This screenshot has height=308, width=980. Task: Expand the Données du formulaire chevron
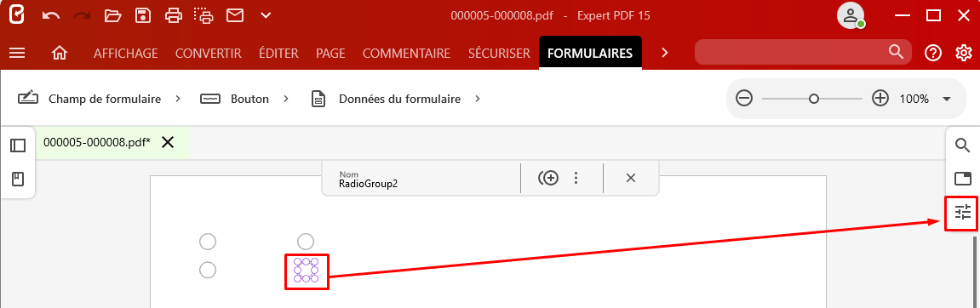[x=478, y=99]
